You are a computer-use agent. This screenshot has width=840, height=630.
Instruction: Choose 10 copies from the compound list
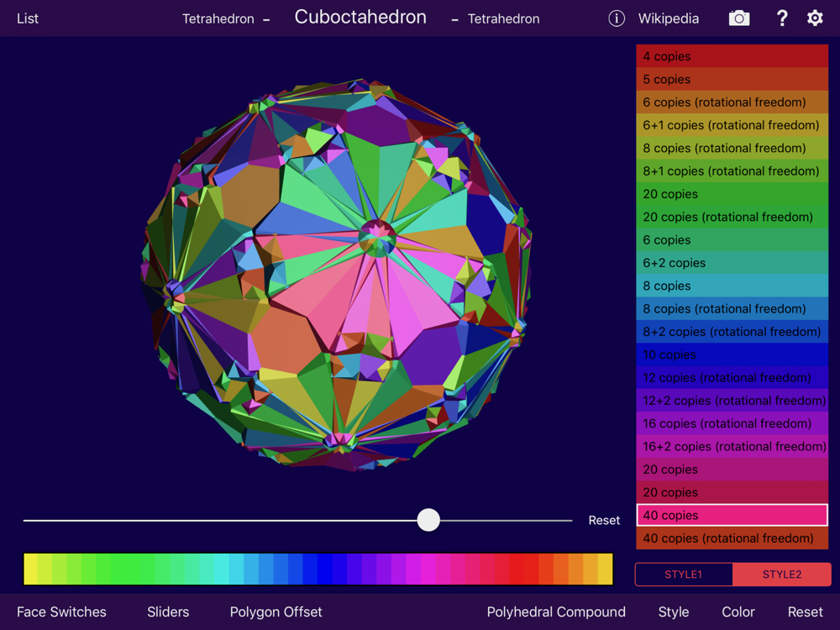pos(732,354)
